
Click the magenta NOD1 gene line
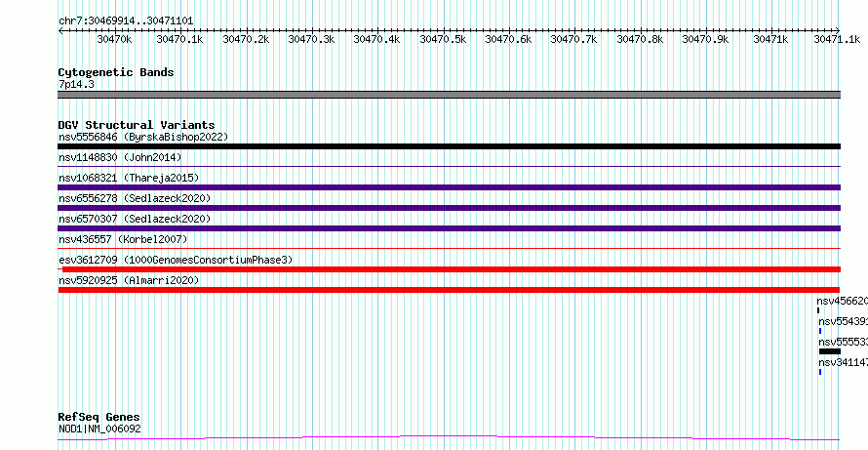coord(449,438)
